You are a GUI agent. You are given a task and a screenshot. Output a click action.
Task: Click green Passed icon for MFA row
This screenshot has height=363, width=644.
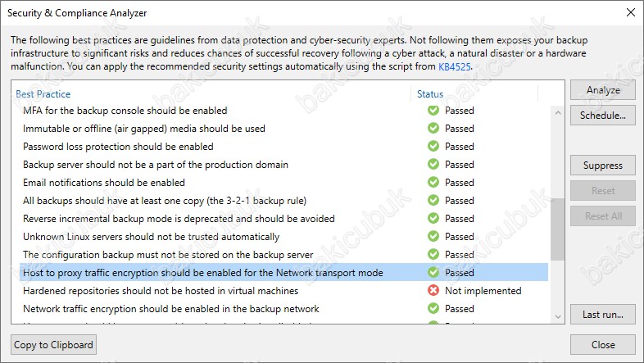pyautogui.click(x=433, y=111)
